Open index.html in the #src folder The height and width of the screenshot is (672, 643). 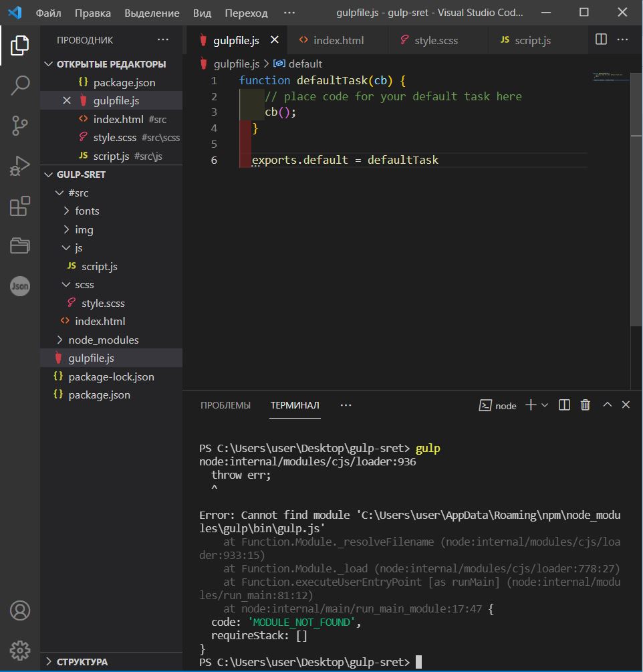(112, 321)
